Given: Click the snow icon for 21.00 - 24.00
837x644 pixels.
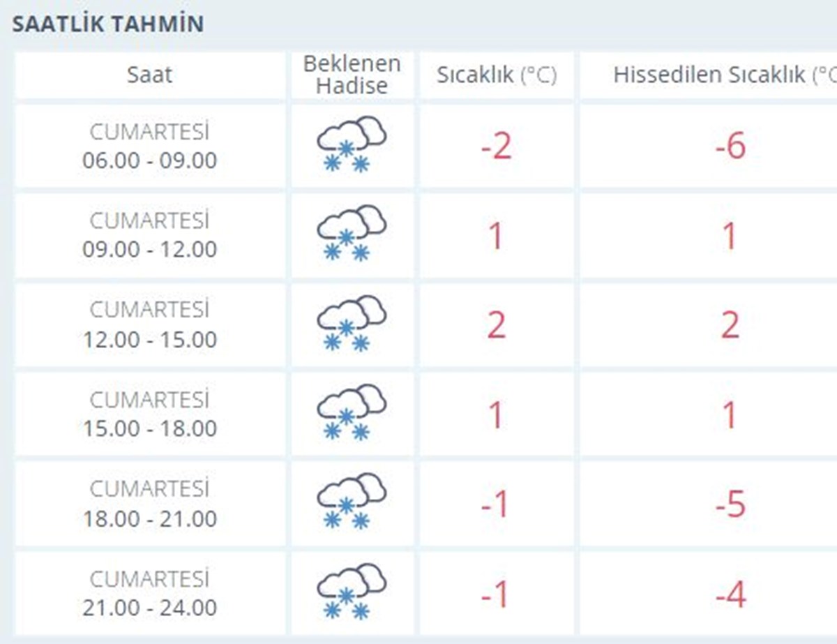Looking at the screenshot, I should pos(352,593).
